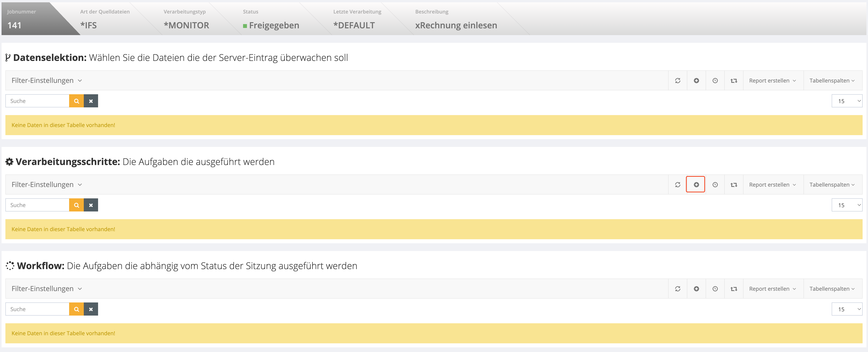
Task: Open Tabellenspalten dropdown in Datenselektion
Action: [832, 80]
